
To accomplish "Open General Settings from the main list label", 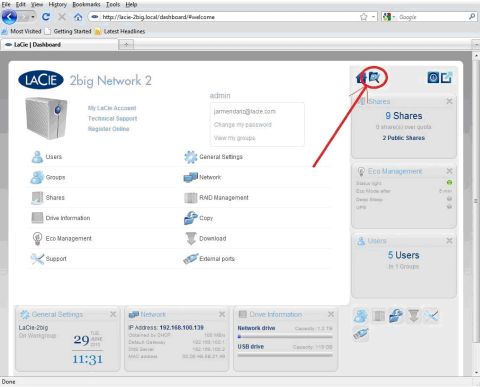I will pos(221,157).
